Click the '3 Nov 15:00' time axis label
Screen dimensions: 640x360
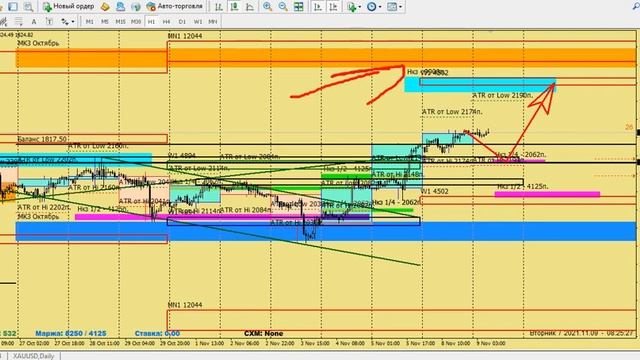315,343
